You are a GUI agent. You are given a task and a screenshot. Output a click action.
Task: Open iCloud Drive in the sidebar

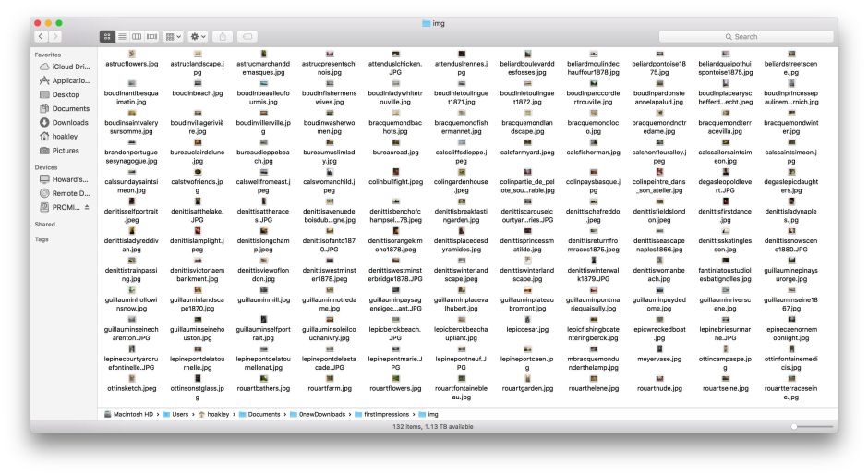point(70,67)
